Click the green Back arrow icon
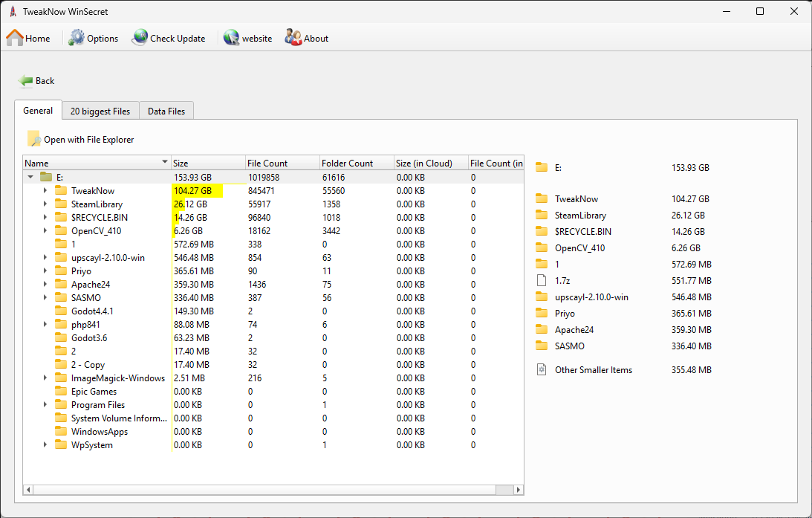The width and height of the screenshot is (812, 518). (25, 81)
